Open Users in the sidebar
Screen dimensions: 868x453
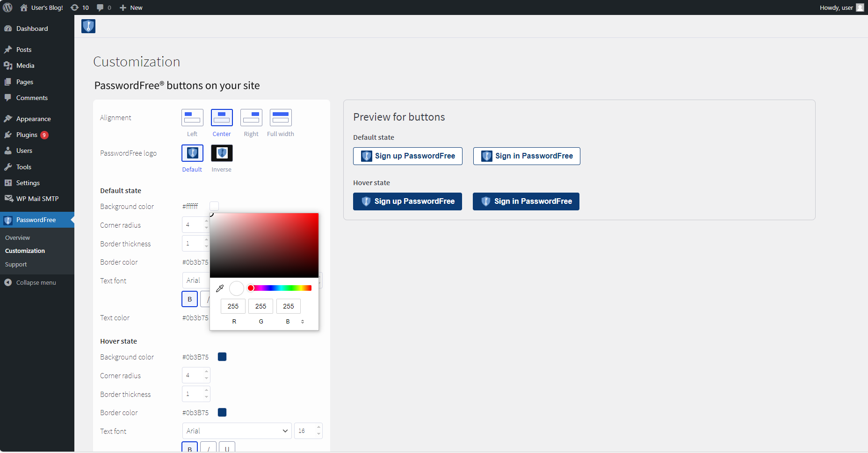pos(37,151)
